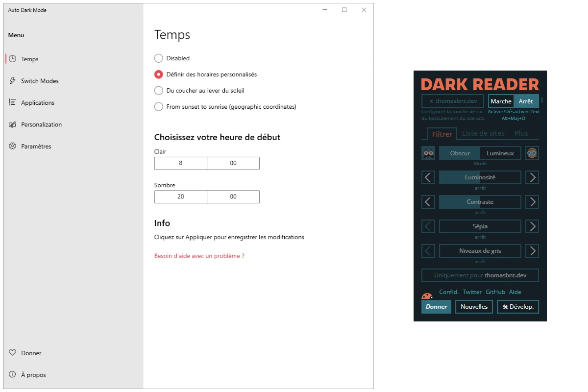The image size is (588, 392).
Task: Click the Nouvelles button
Action: coord(474,307)
